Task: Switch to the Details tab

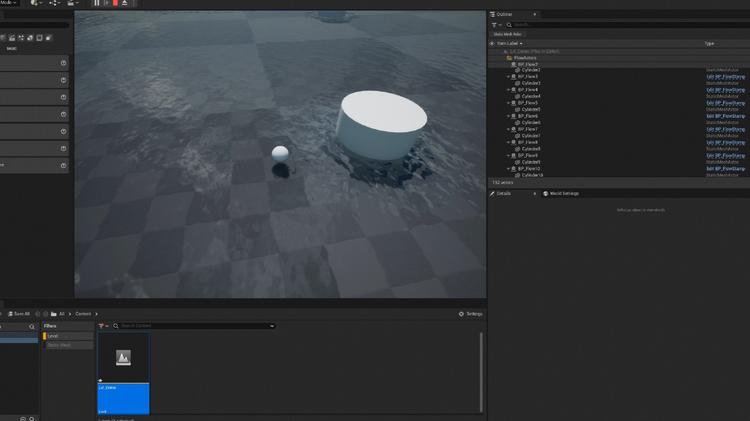Action: pos(500,194)
